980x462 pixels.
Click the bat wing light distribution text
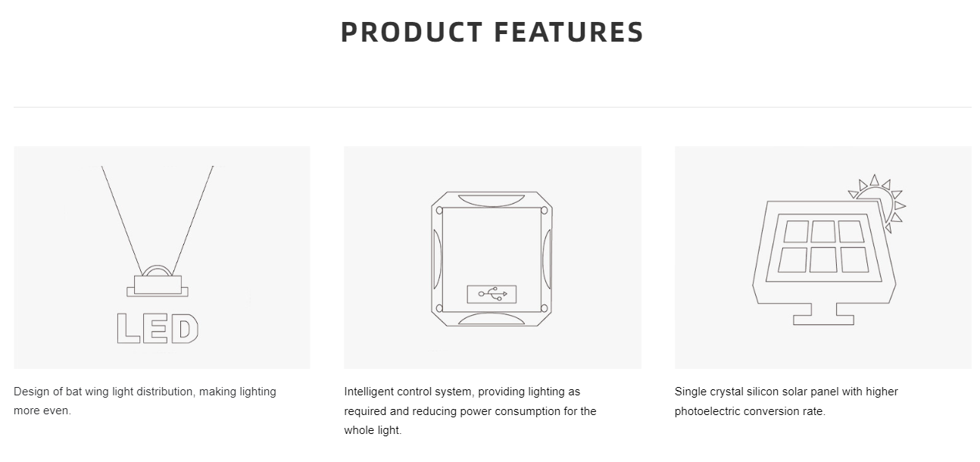click(x=145, y=401)
